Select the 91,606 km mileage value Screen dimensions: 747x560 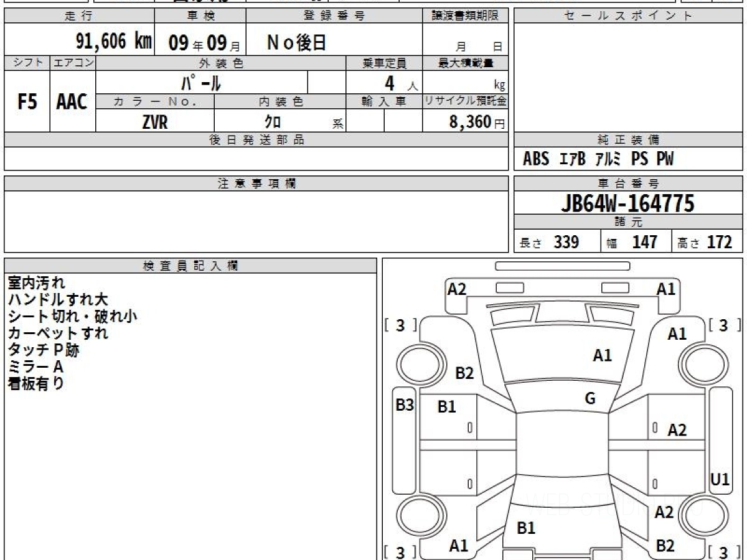113,42
